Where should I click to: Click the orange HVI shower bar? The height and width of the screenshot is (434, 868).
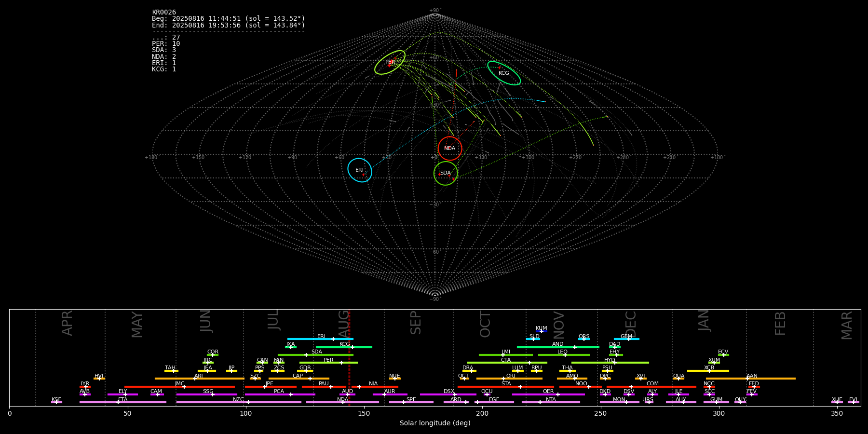click(x=99, y=379)
